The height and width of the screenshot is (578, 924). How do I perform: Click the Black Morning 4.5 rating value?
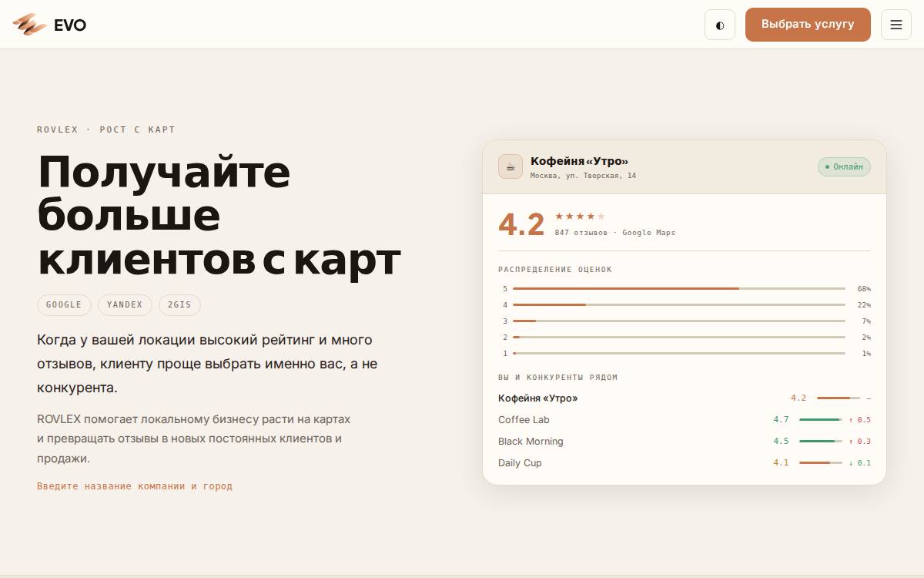point(781,442)
